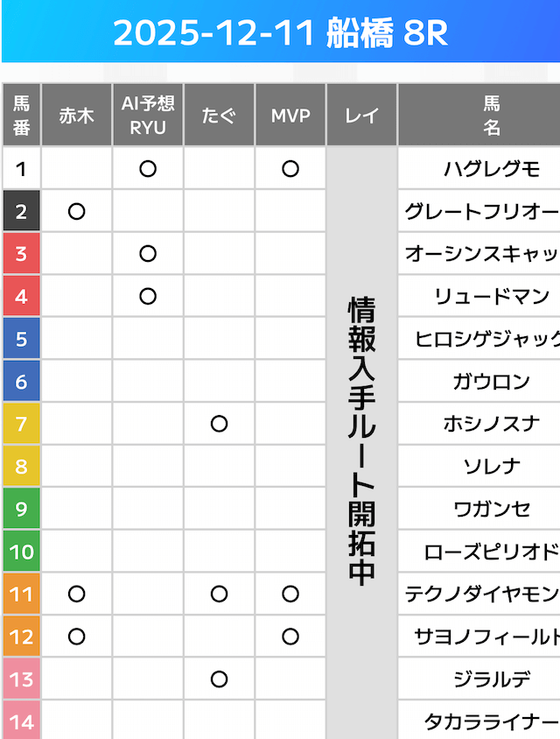Open the たぐ column header
The height and width of the screenshot is (739, 560).
[220, 115]
